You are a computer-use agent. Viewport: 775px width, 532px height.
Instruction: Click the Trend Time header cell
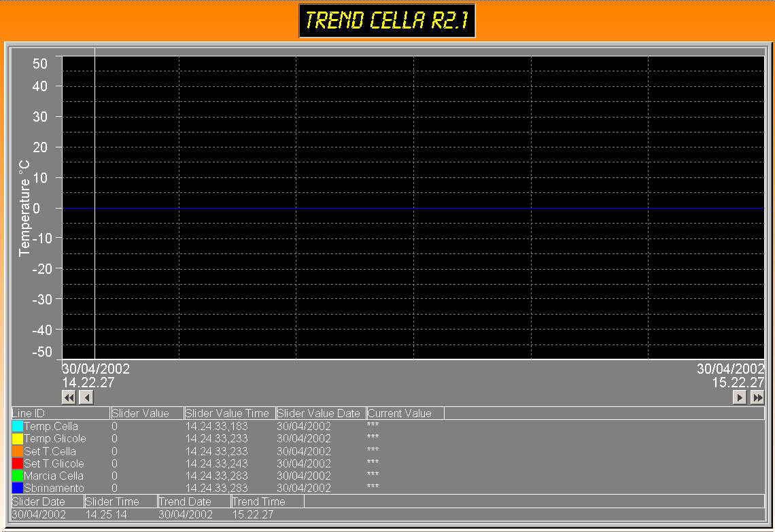click(x=267, y=501)
